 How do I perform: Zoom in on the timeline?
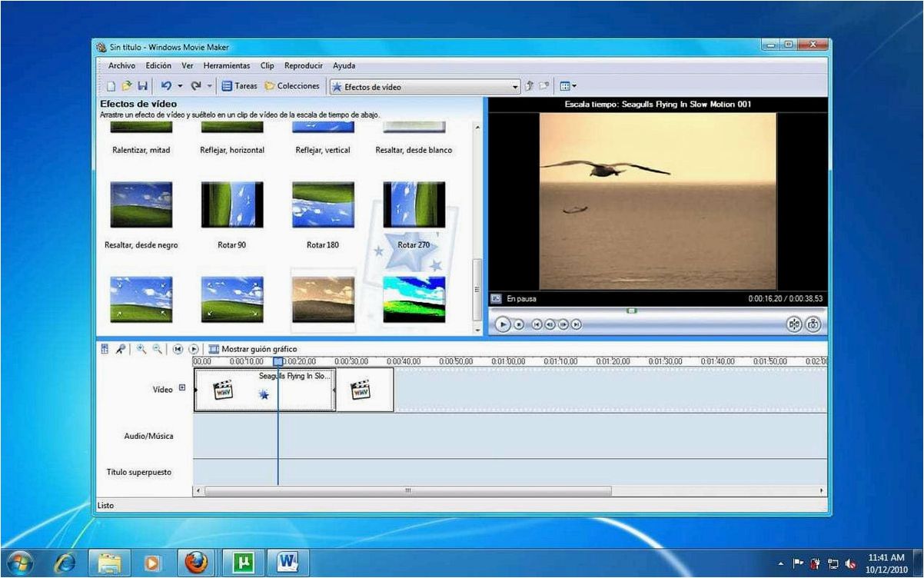(x=141, y=349)
